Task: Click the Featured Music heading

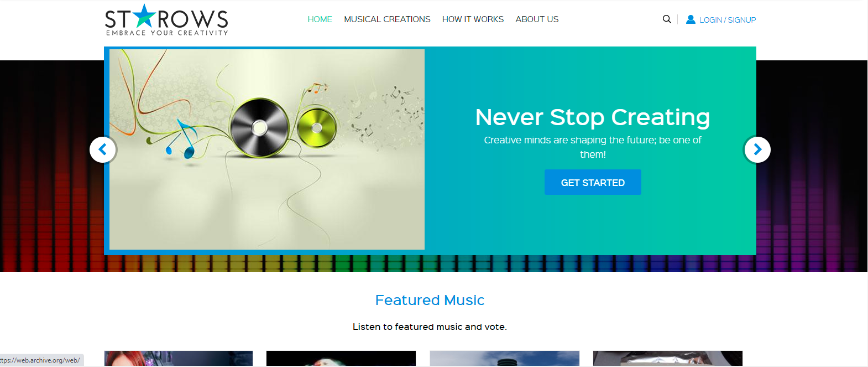Action: (x=430, y=300)
